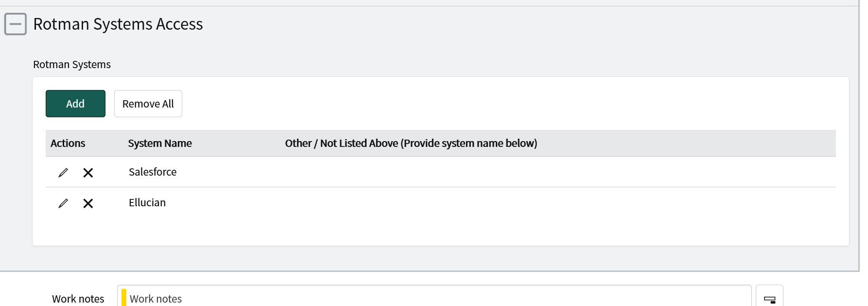Click the yellow marker in Work notes field

pyautogui.click(x=124, y=298)
